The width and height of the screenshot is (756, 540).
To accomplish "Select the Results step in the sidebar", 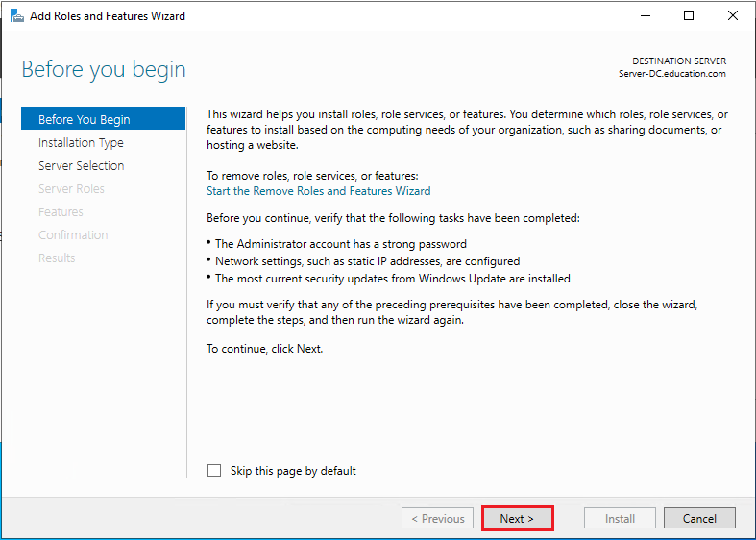I will (57, 258).
